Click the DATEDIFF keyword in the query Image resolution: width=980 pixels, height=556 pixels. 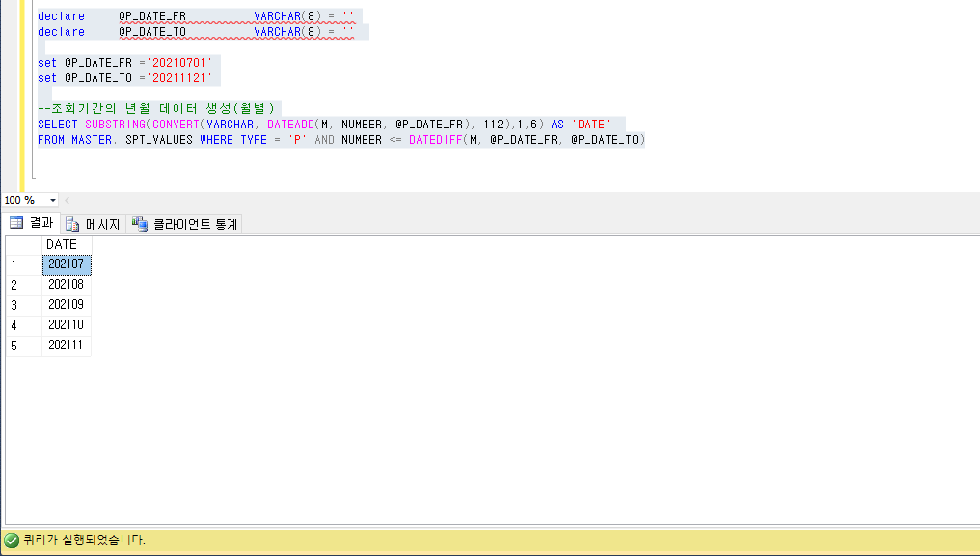click(x=435, y=140)
